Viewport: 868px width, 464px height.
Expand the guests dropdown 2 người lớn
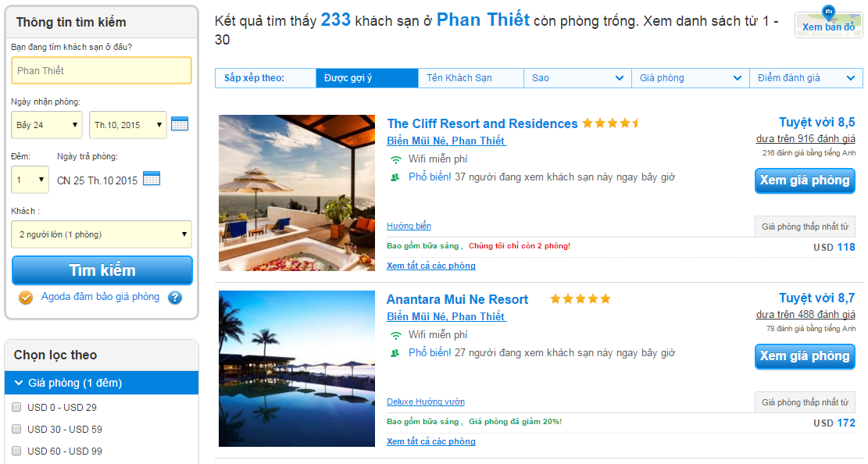(x=102, y=234)
